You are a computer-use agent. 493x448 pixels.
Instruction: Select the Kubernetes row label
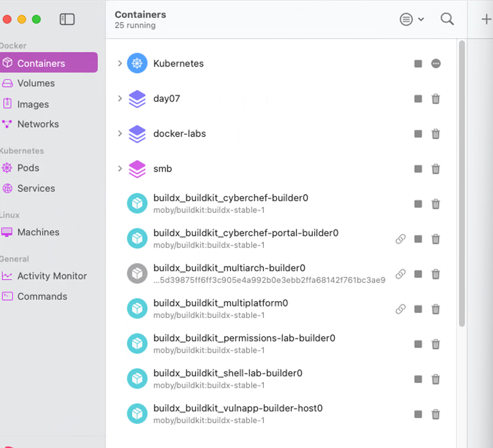(x=178, y=63)
